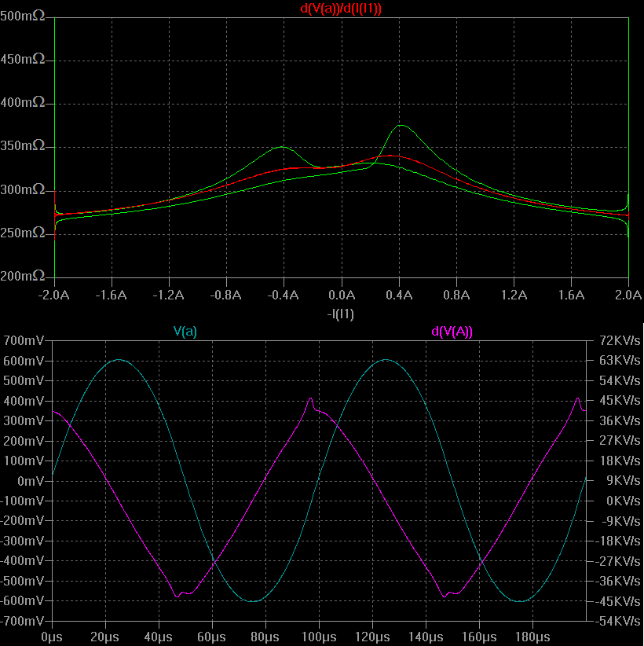Click the 300mV left axis value
The image size is (644, 646).
coord(24,421)
